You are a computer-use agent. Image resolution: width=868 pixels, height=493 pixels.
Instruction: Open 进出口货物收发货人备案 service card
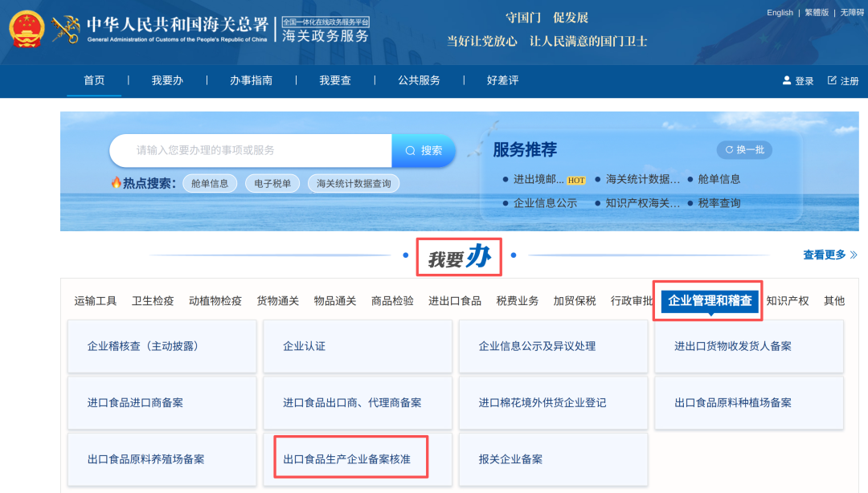749,346
